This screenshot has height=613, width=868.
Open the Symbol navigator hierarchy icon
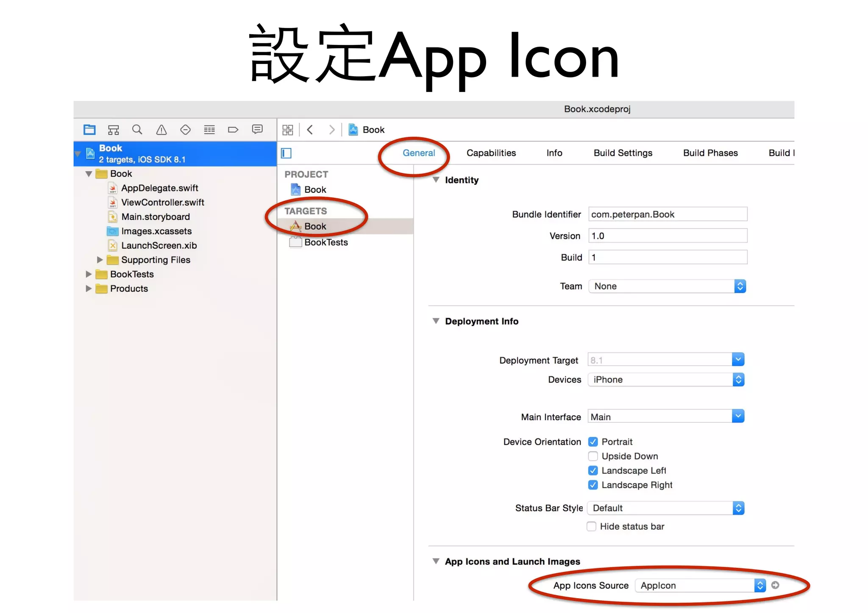[113, 130]
